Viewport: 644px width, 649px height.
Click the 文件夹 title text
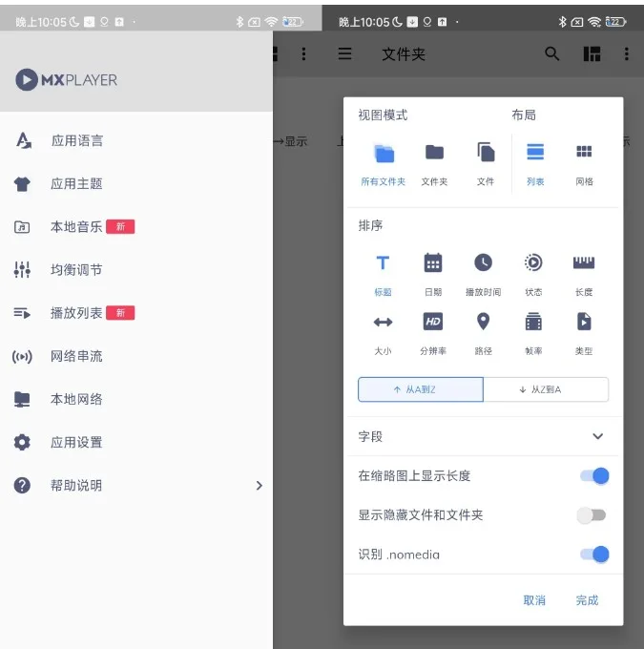(404, 54)
